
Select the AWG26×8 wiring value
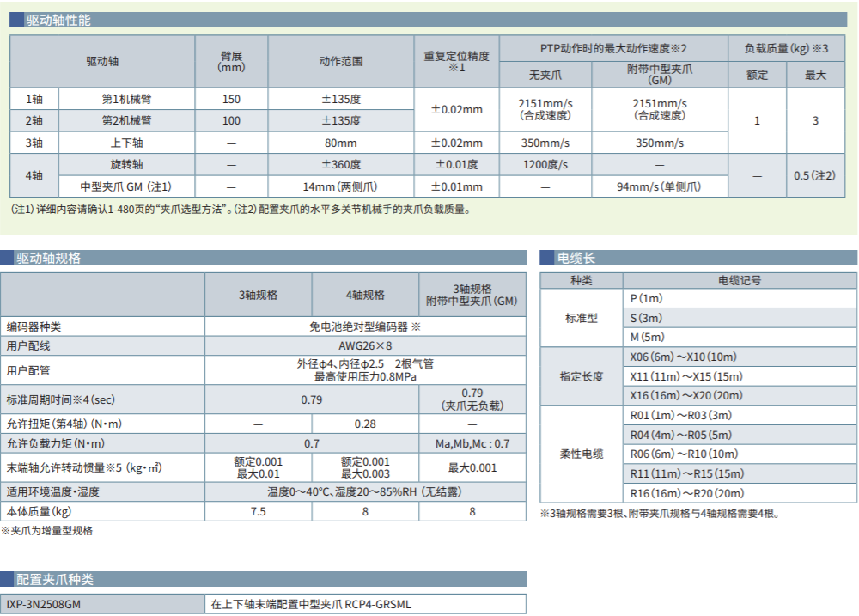point(365,346)
